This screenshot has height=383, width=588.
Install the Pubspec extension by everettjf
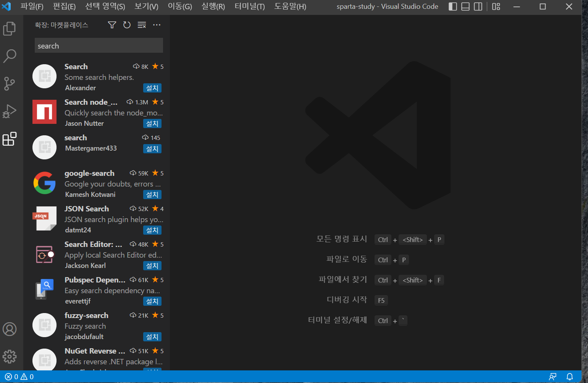[x=152, y=301]
